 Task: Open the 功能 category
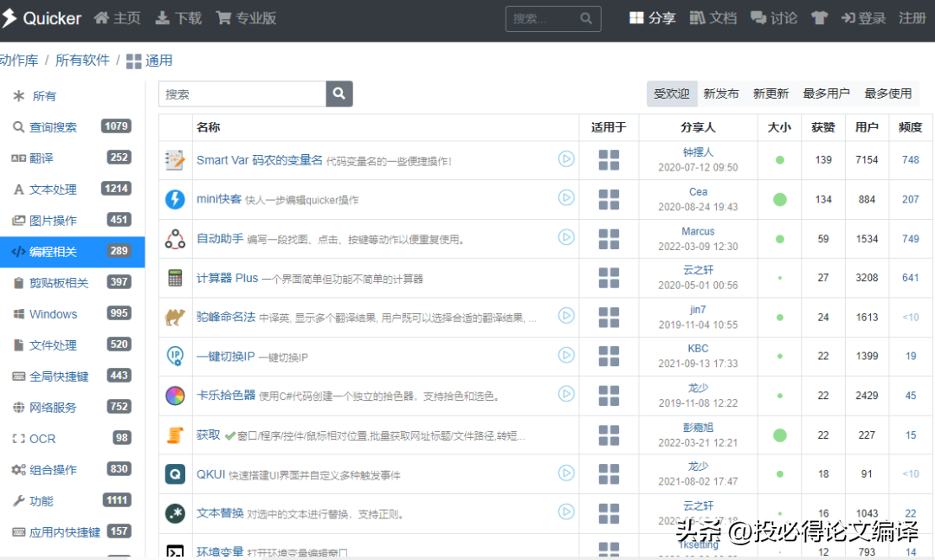tap(72, 501)
